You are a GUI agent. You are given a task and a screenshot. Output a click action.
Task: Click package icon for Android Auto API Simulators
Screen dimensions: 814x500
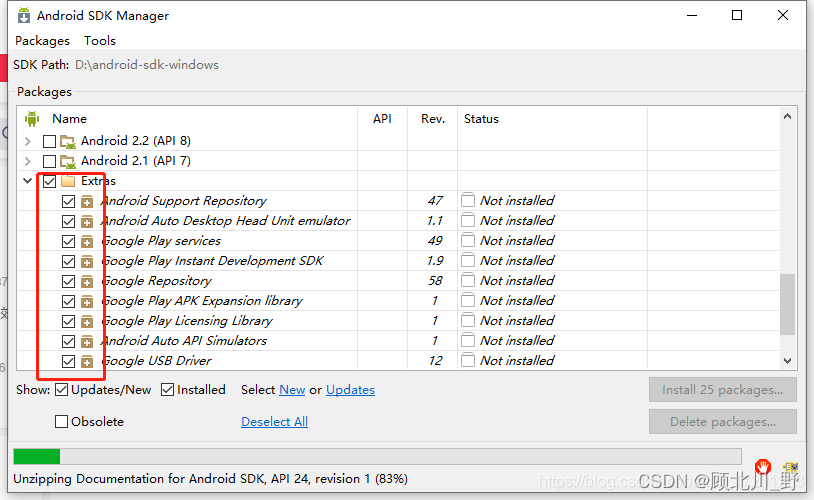point(87,341)
